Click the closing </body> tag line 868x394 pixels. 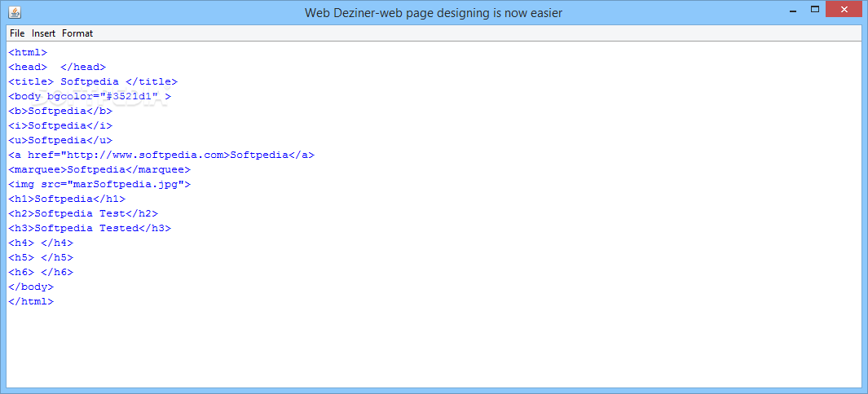31,287
